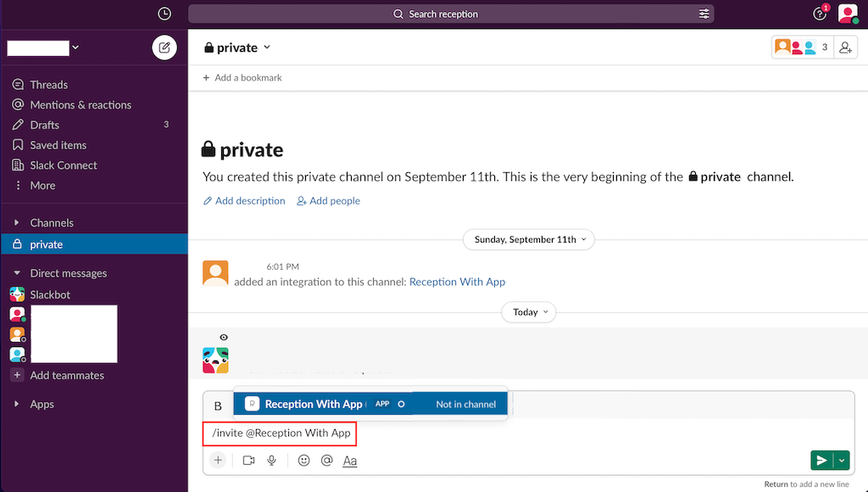868x492 pixels.
Task: Toggle text formatting with Aa button
Action: tap(350, 461)
